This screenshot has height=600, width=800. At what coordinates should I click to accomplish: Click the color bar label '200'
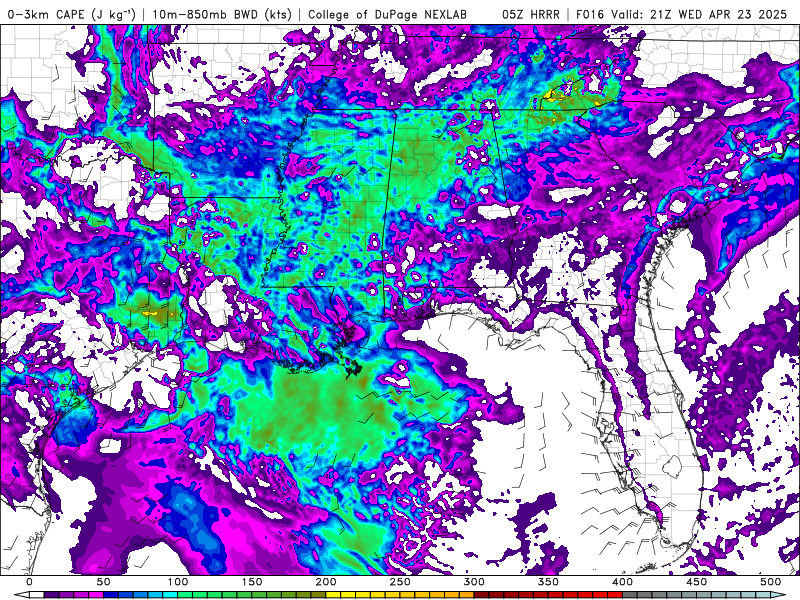pos(326,582)
